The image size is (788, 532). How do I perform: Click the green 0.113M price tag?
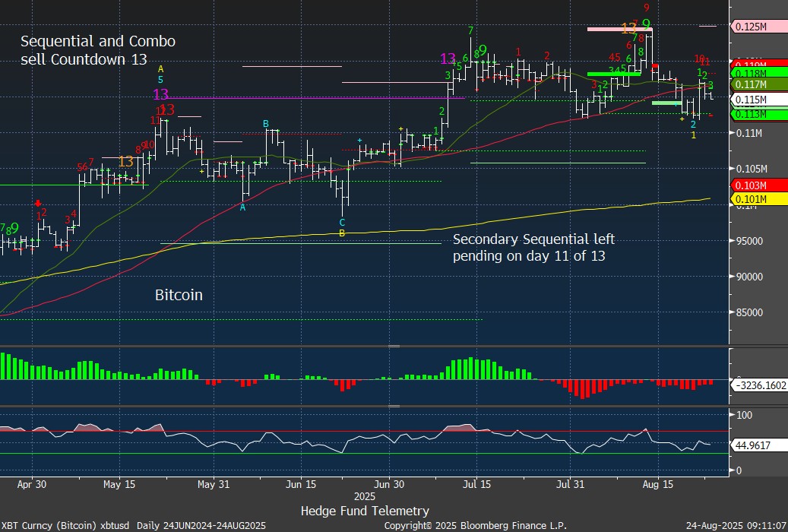point(759,115)
